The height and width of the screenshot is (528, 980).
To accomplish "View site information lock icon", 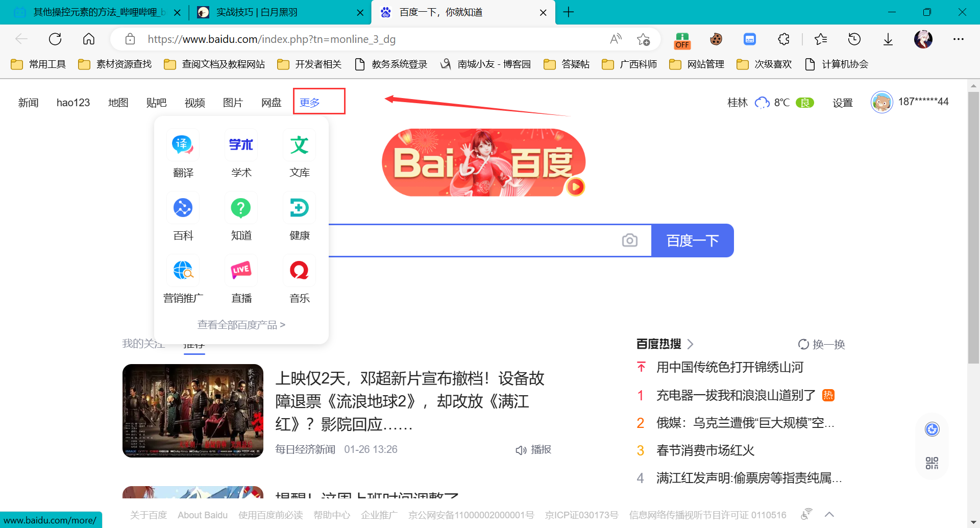I will pyautogui.click(x=130, y=39).
